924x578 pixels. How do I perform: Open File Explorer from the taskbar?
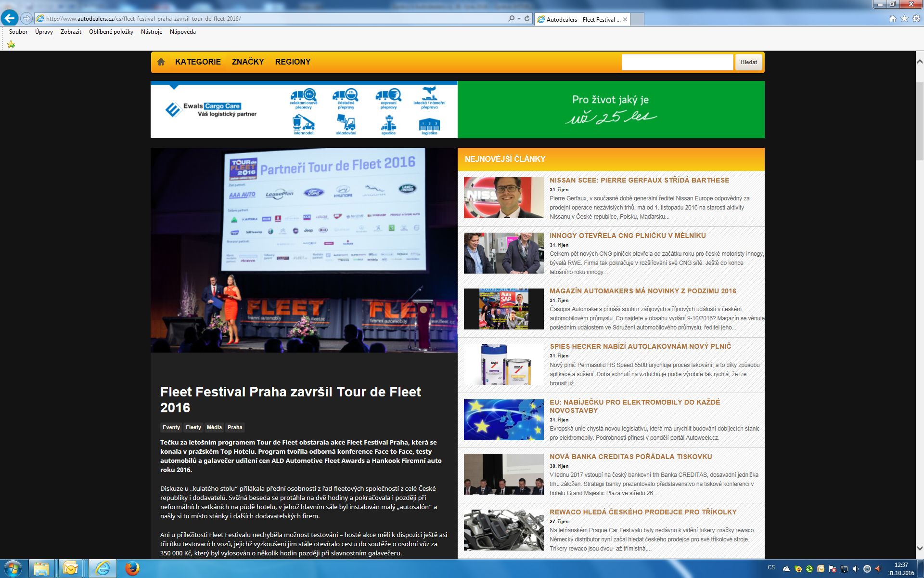coord(42,569)
